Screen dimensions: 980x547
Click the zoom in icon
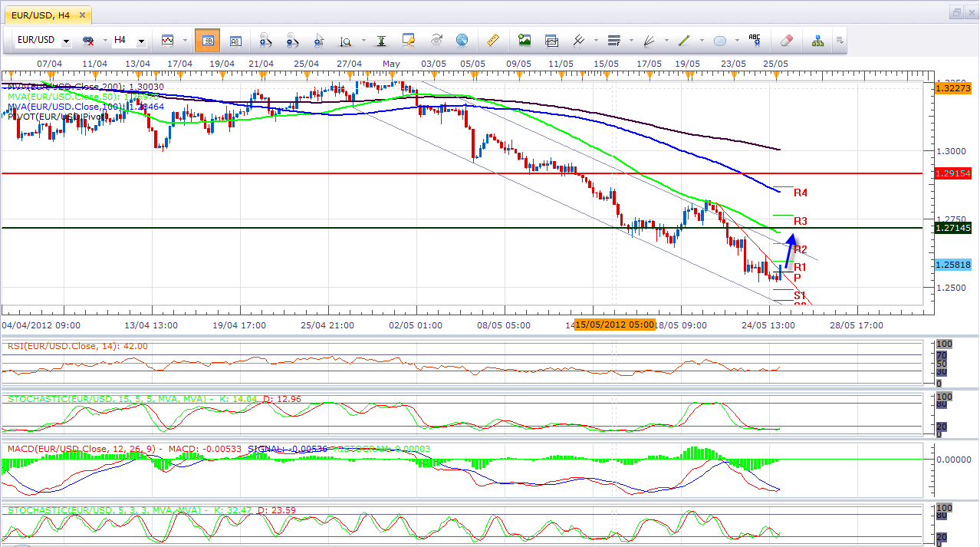point(266,41)
